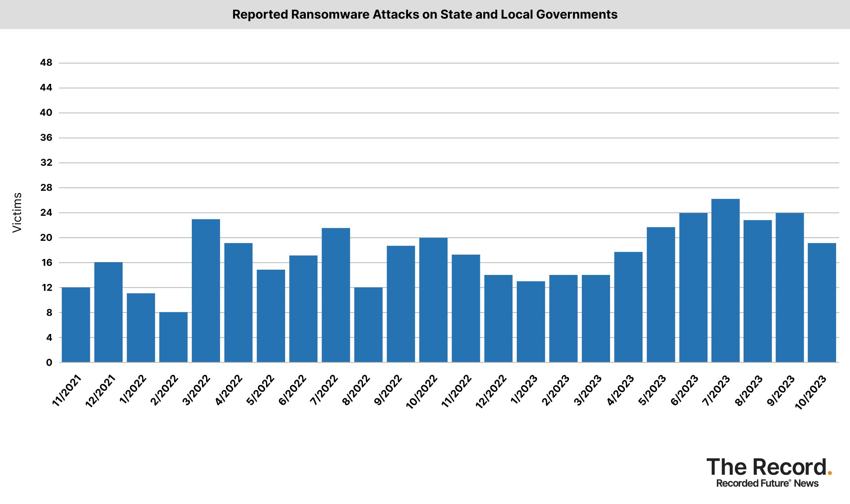
Task: Click the Recorded Future News text
Action: click(x=767, y=483)
